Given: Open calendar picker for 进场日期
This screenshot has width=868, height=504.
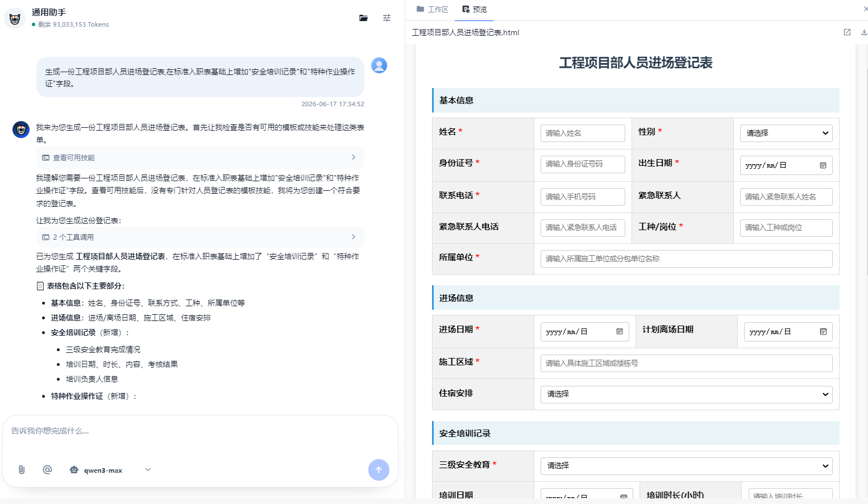Looking at the screenshot, I should point(620,332).
